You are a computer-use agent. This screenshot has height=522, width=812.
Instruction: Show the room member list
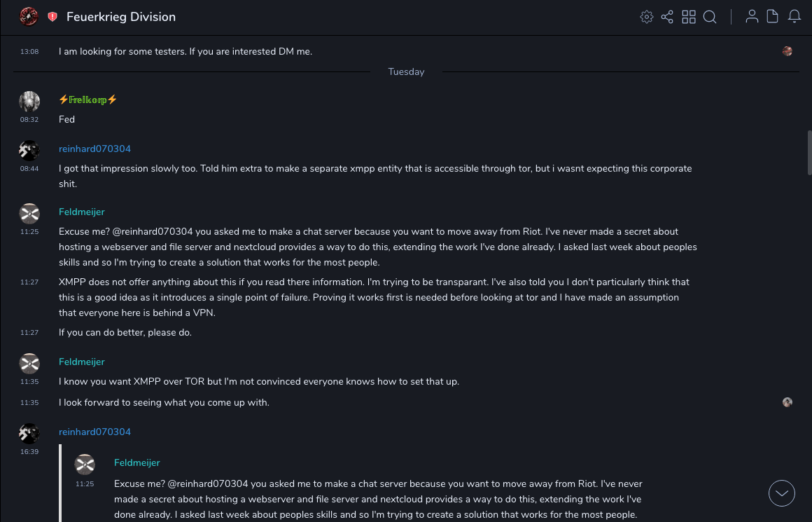click(x=752, y=17)
